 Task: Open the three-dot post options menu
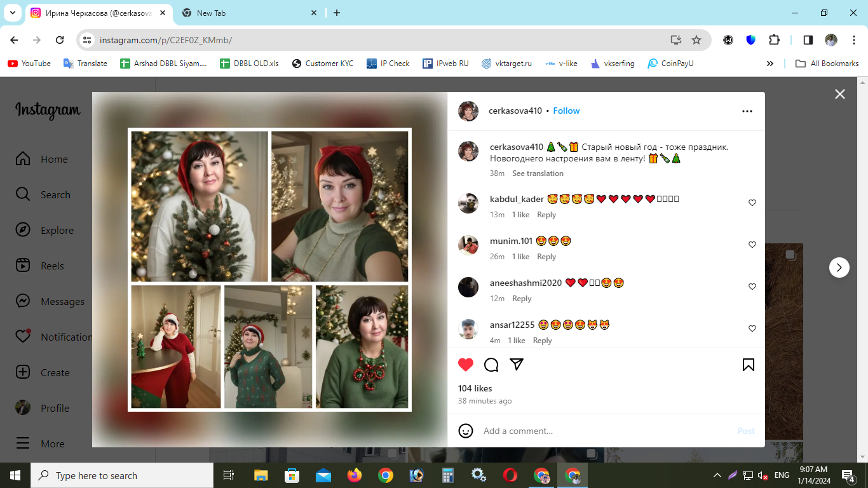point(747,111)
